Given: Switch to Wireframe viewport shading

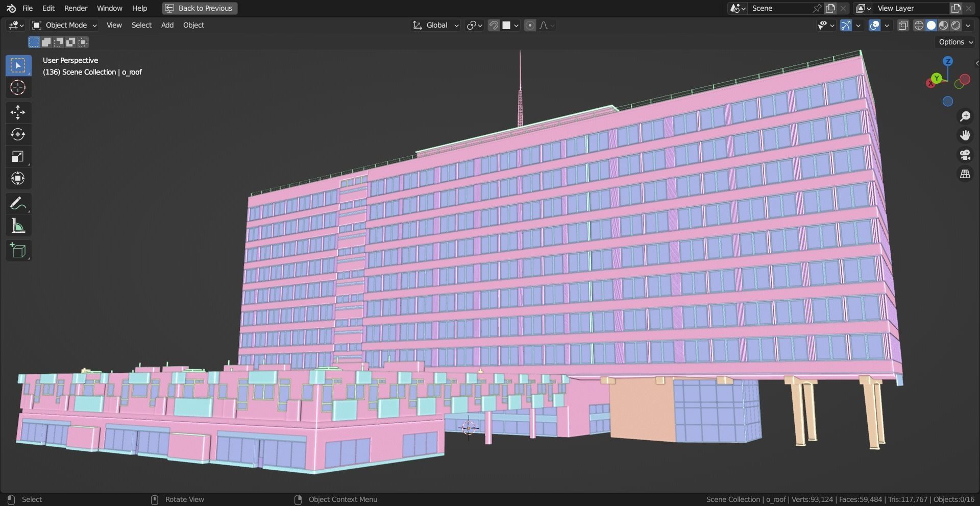Looking at the screenshot, I should [919, 25].
